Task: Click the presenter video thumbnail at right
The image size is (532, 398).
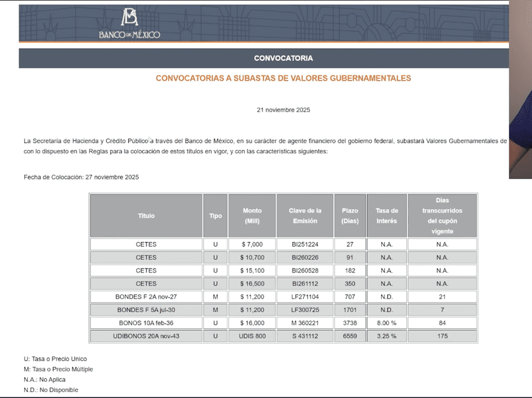Action: point(520,90)
